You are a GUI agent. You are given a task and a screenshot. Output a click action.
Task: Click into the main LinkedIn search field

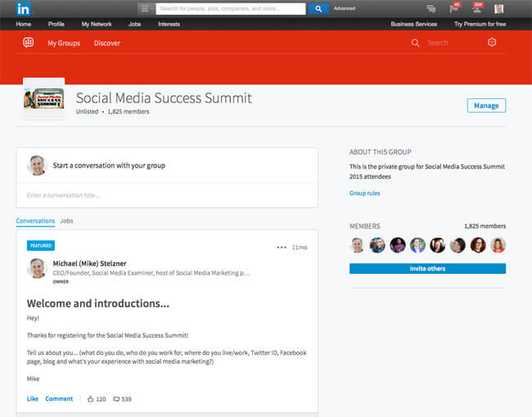pyautogui.click(x=231, y=9)
